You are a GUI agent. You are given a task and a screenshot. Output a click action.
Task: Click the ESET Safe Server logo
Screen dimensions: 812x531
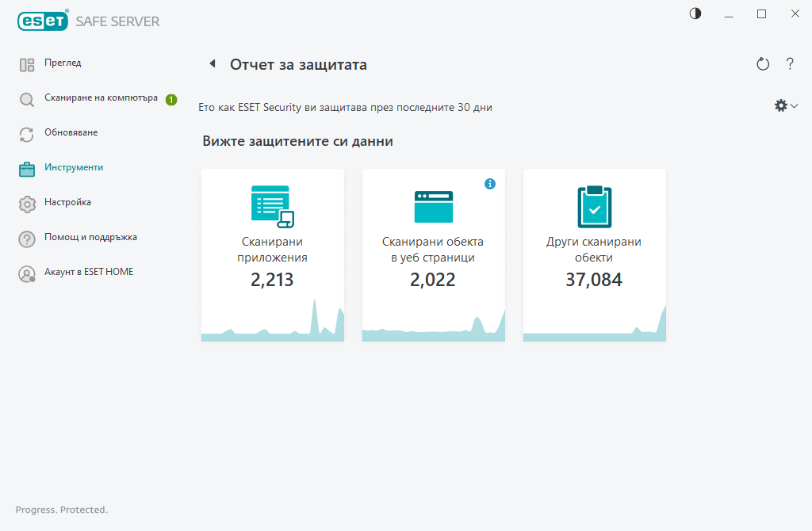click(88, 21)
